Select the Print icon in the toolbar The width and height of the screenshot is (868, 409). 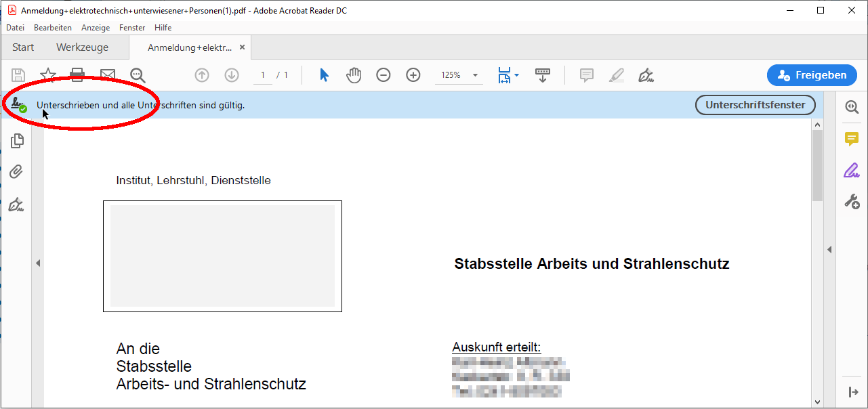[x=77, y=74]
